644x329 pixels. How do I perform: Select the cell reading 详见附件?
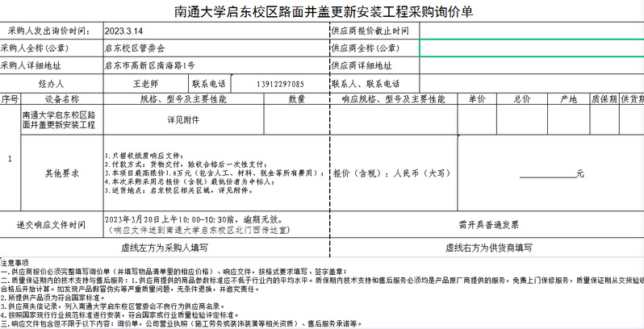pyautogui.click(x=183, y=120)
